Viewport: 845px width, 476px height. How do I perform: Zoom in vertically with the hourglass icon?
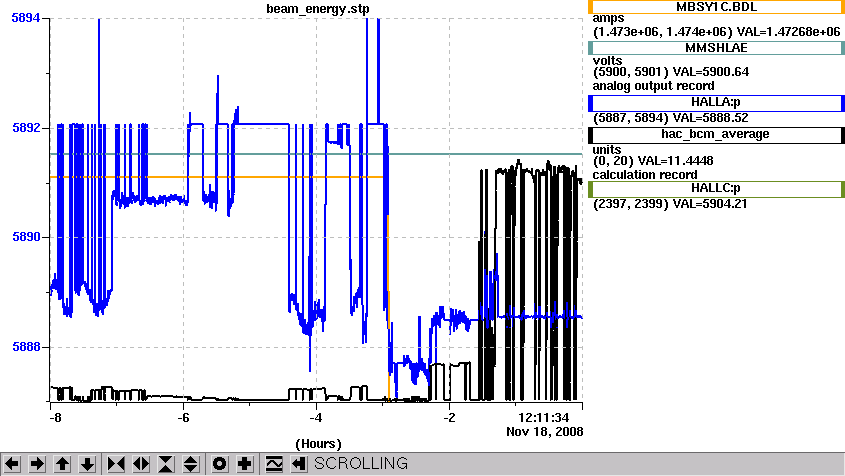coord(166,464)
